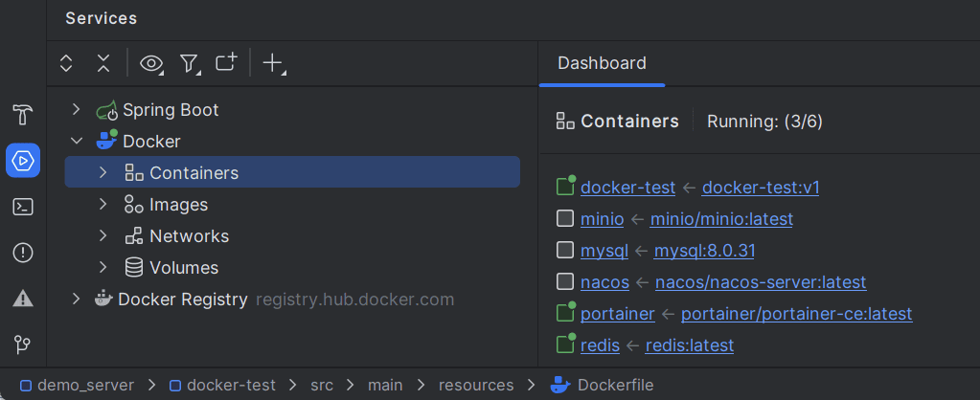
Task: Click the registry.hub.docker.com text
Action: (x=355, y=300)
